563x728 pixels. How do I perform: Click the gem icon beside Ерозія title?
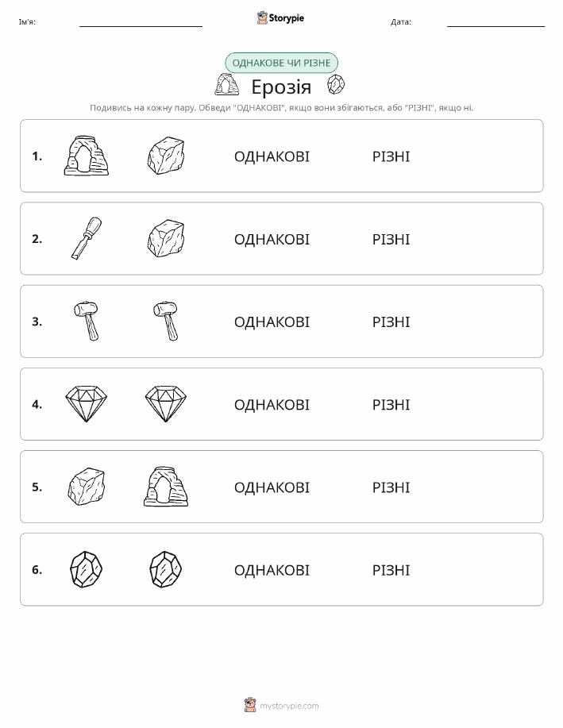[336, 84]
